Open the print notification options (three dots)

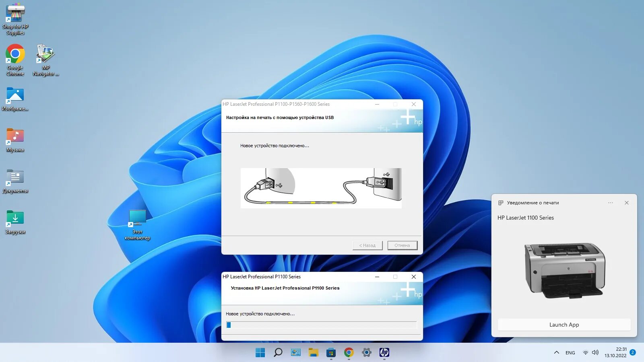coord(611,203)
